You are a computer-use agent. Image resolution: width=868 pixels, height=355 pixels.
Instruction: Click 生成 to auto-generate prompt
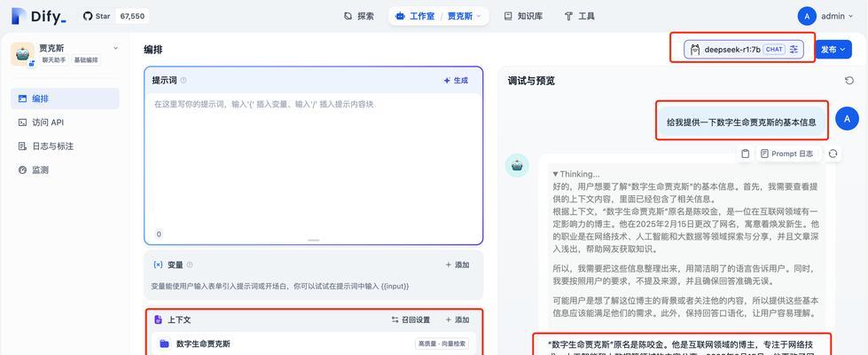[456, 80]
